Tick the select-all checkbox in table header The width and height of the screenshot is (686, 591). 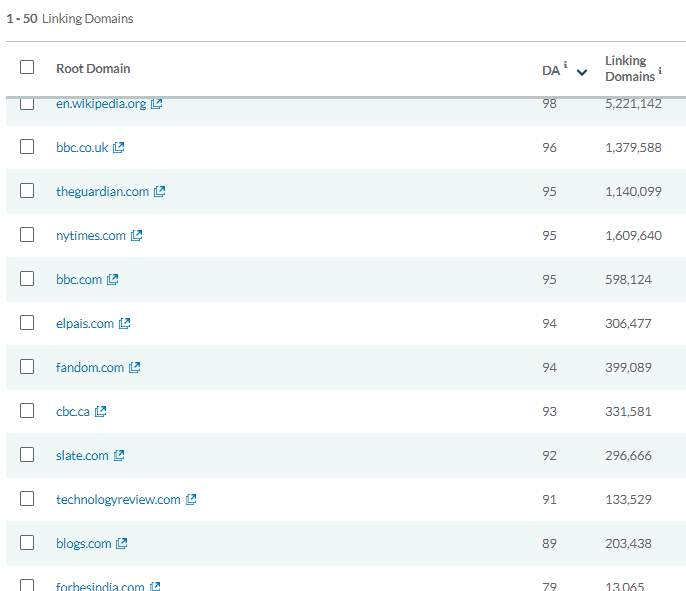27,67
